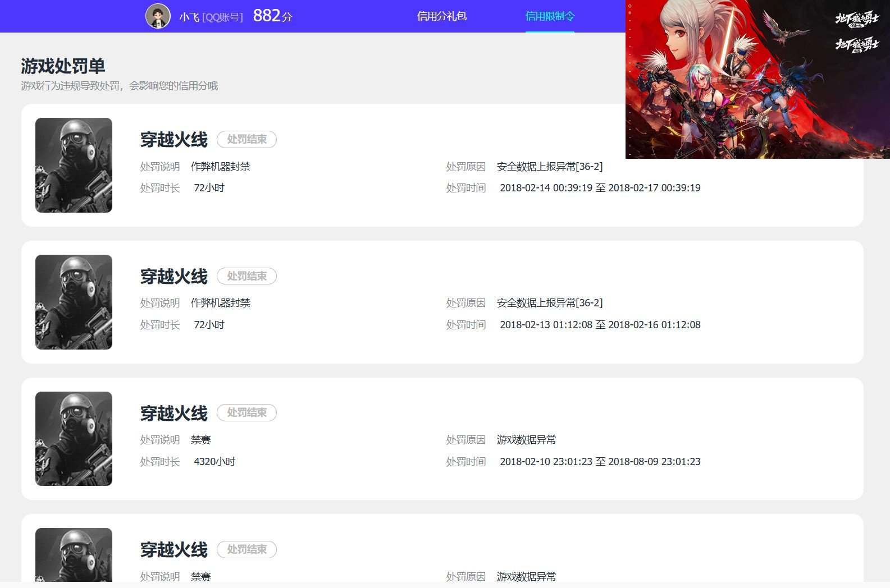Click 穿越火线 title in the 2018-02-13 card
This screenshot has height=588, width=890.
click(x=174, y=276)
